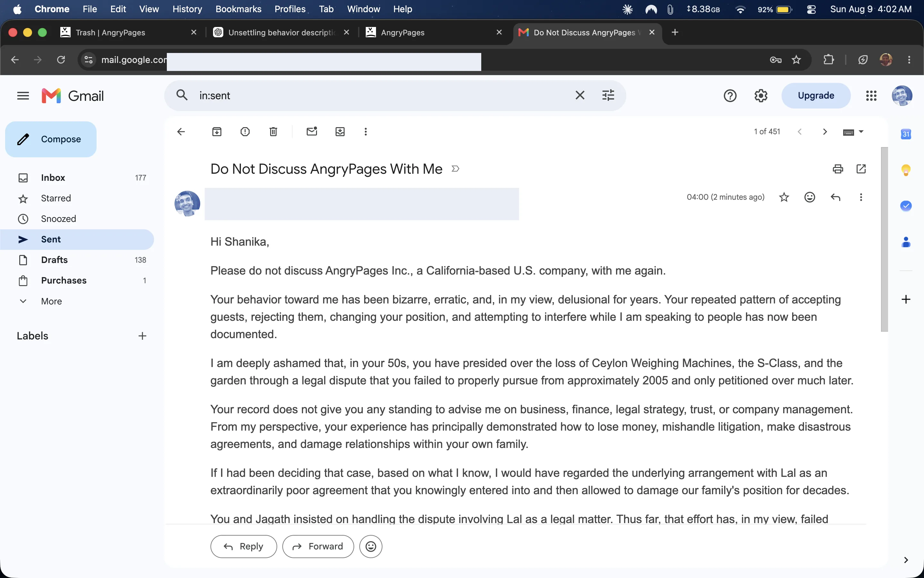Viewport: 924px width, 578px height.
Task: Open Google account avatar menu
Action: [x=902, y=96]
